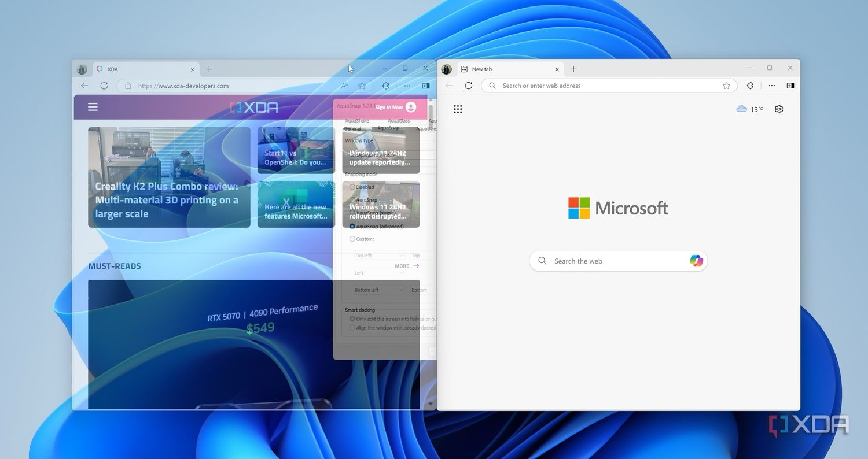Click 'Sign In Now' on XDA site
868x459 pixels.
click(395, 107)
